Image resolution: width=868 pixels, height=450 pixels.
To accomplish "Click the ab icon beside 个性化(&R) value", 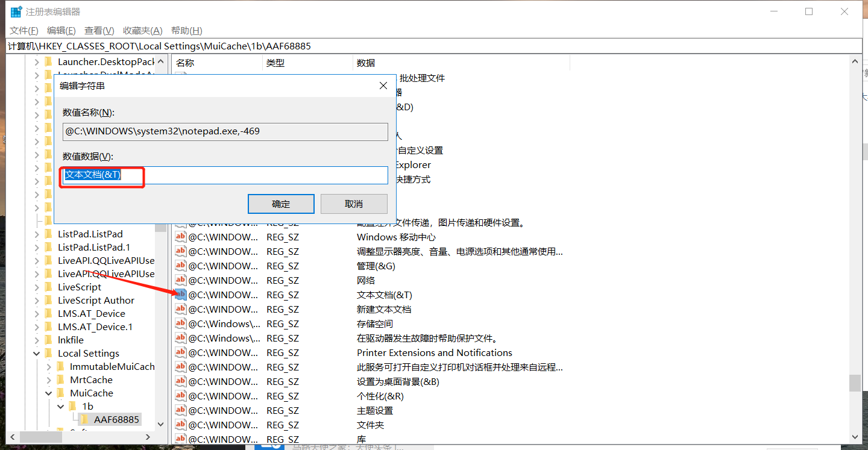I will click(x=180, y=395).
